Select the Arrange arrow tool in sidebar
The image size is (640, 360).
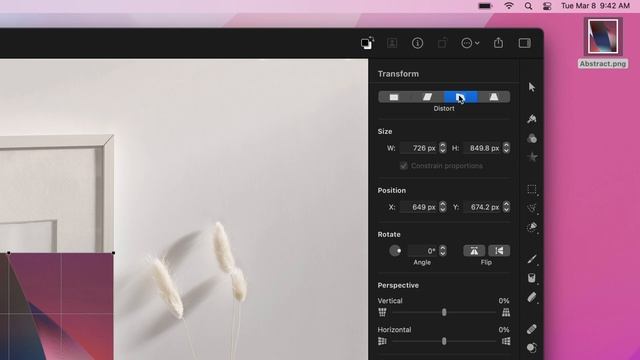pyautogui.click(x=531, y=87)
